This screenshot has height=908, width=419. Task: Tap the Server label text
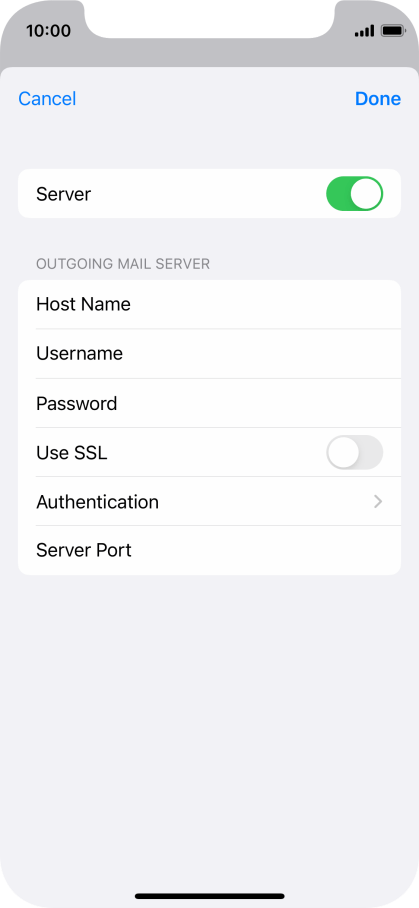coord(64,194)
